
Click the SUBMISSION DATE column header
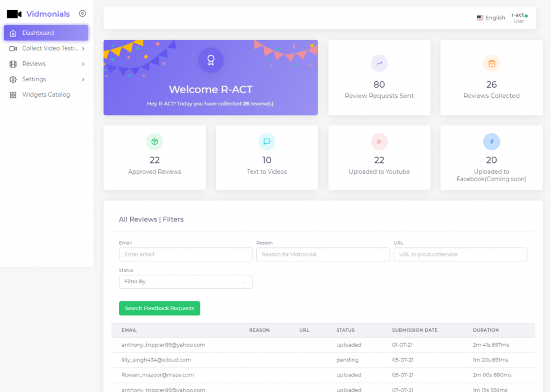[415, 330]
